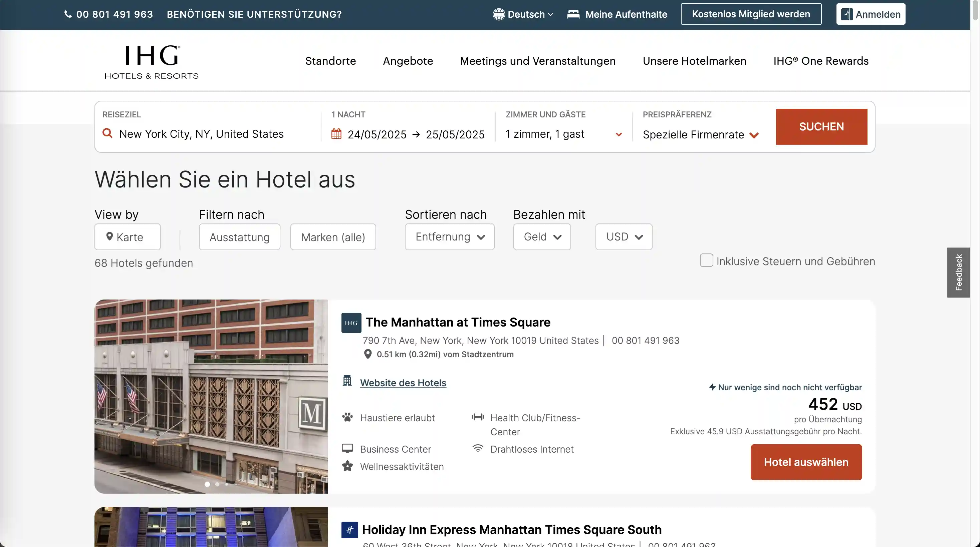Click Kostenlos Mitglied werden button
Viewport: 980px width, 547px height.
(x=751, y=14)
